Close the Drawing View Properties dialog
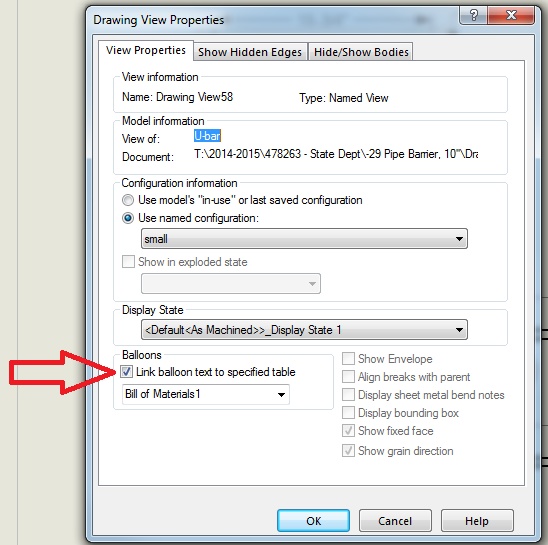The height and width of the screenshot is (545, 548). [511, 15]
